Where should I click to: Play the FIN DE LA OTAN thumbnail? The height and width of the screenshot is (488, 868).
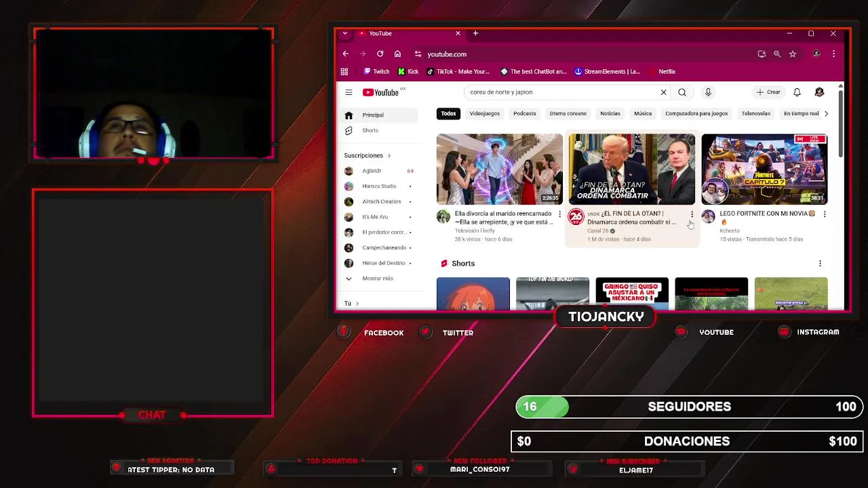coord(631,169)
